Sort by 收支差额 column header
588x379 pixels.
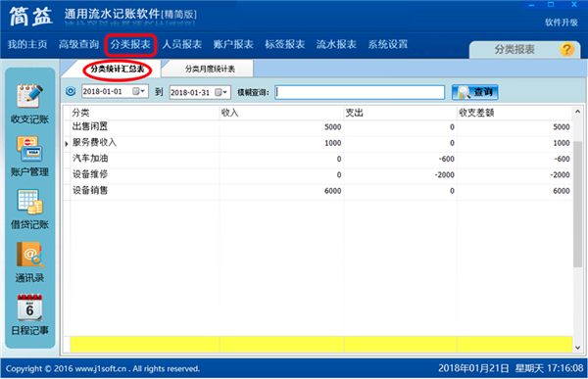[514, 113]
